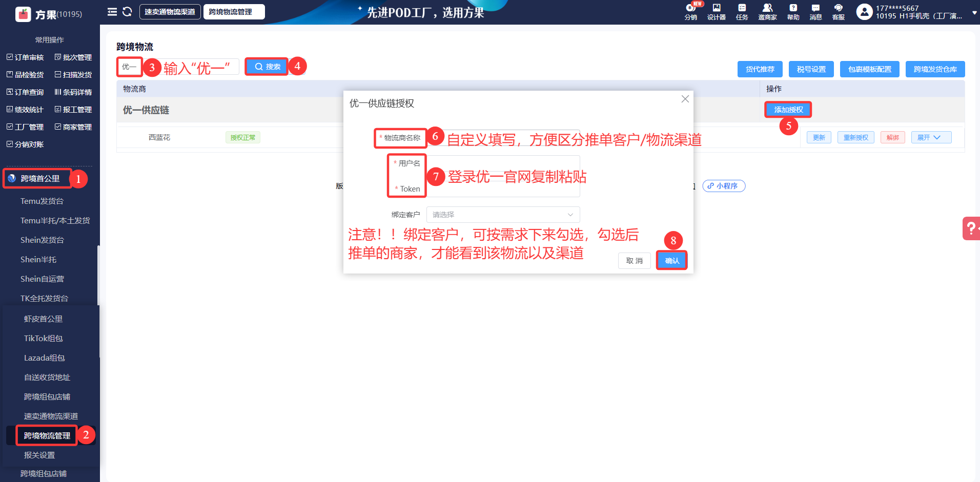This screenshot has height=482, width=980.
Task: Open 绩效统计 shortcut
Action: [x=25, y=110]
